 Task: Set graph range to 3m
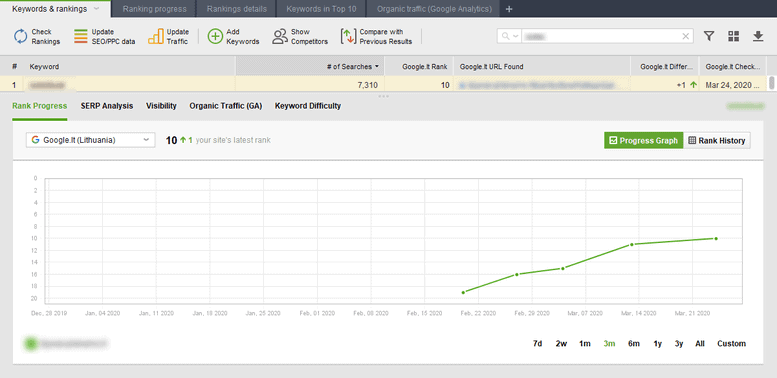610,343
